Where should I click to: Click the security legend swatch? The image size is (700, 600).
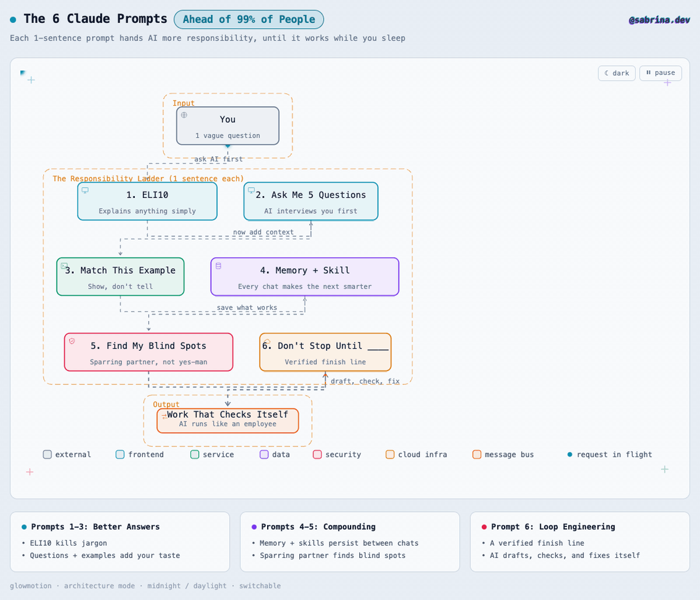[317, 455]
